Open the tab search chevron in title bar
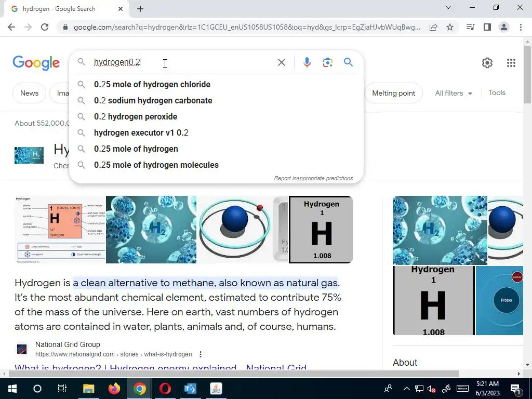Image resolution: width=532 pixels, height=399 pixels. click(x=448, y=7)
